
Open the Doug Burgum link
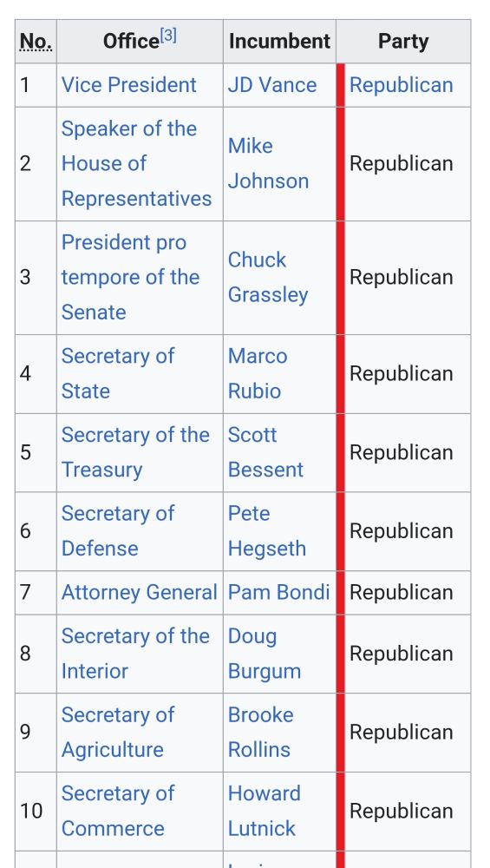265,654
